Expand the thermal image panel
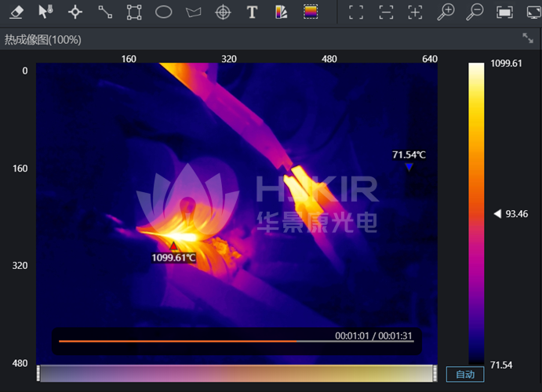Screen dimensions: 542x392 [x=528, y=38]
